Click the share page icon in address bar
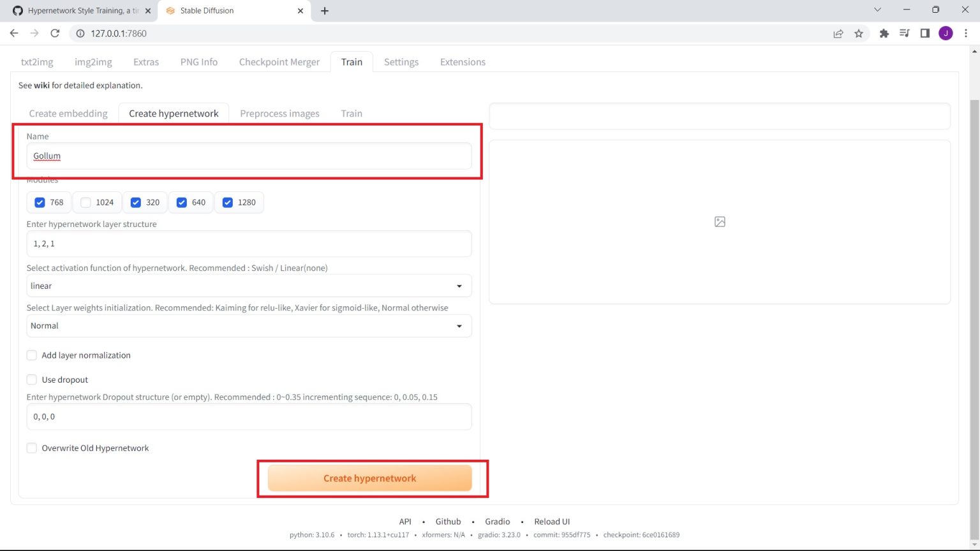Viewport: 980px width, 551px height. tap(838, 33)
